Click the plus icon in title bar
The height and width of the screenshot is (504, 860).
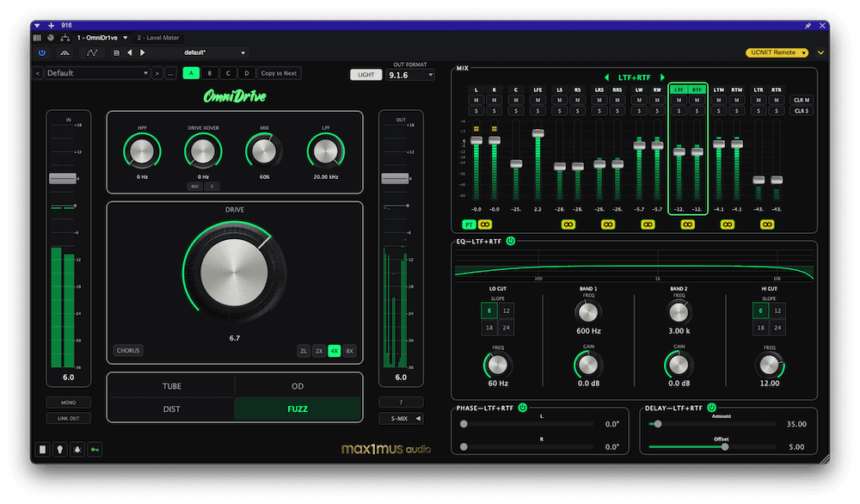point(51,25)
